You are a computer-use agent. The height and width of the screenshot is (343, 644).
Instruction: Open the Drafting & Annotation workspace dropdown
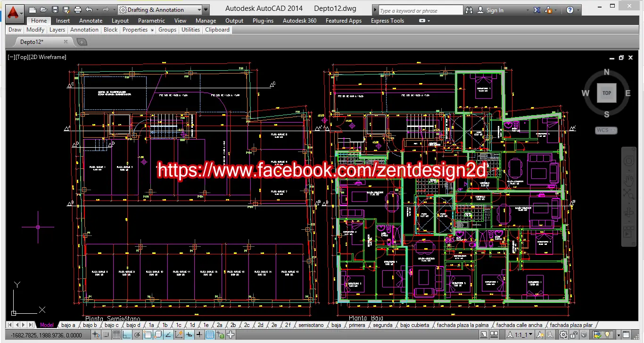pyautogui.click(x=160, y=10)
